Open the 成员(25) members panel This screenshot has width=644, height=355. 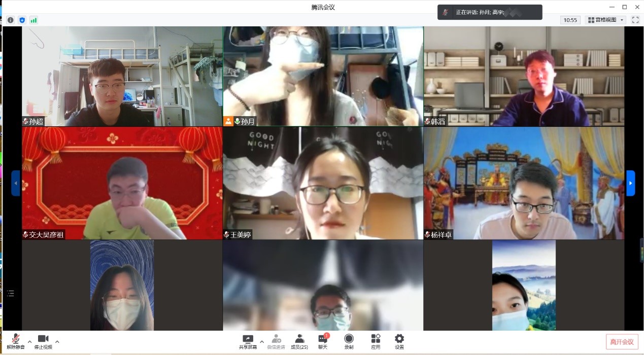tap(299, 341)
